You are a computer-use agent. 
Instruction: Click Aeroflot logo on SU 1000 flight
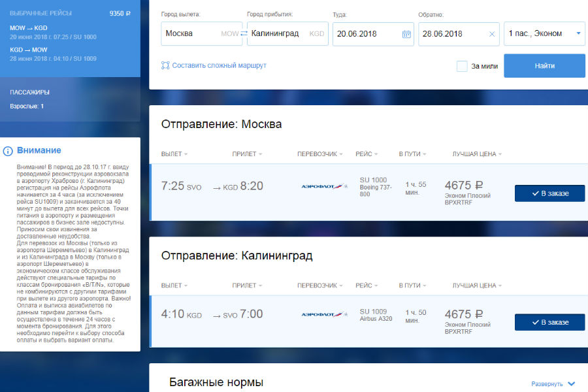[x=324, y=186]
